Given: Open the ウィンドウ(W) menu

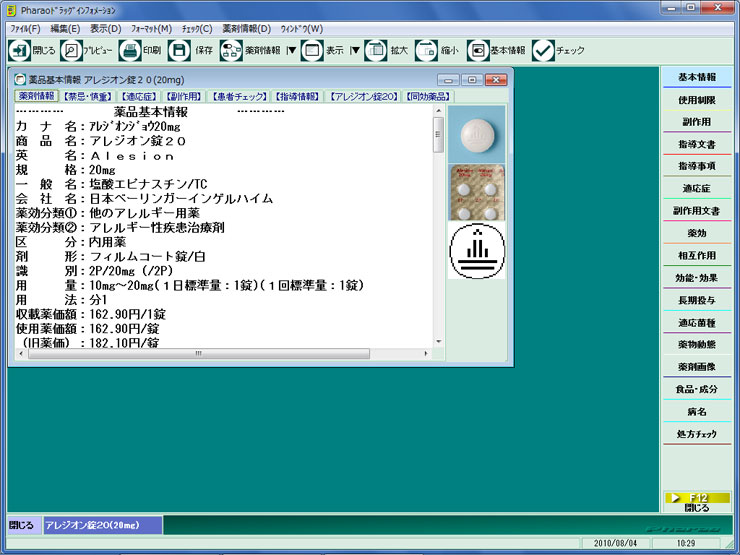Looking at the screenshot, I should [302, 29].
